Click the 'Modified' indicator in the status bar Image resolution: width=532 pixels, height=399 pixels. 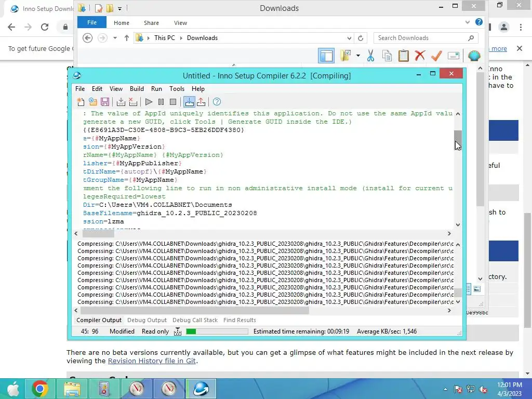pyautogui.click(x=122, y=331)
